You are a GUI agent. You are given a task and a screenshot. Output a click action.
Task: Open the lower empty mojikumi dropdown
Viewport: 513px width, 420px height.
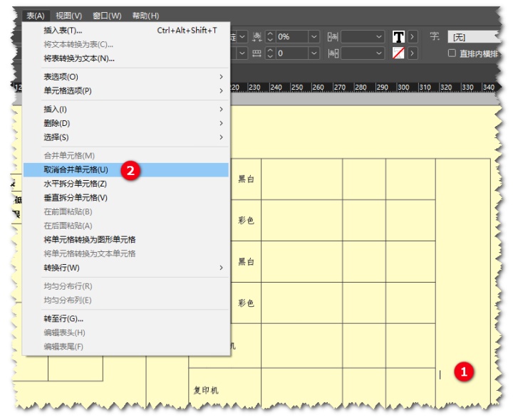(x=363, y=53)
